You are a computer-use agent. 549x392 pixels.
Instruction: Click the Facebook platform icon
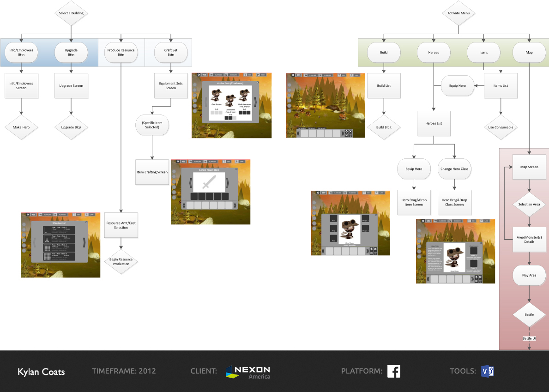tap(393, 371)
